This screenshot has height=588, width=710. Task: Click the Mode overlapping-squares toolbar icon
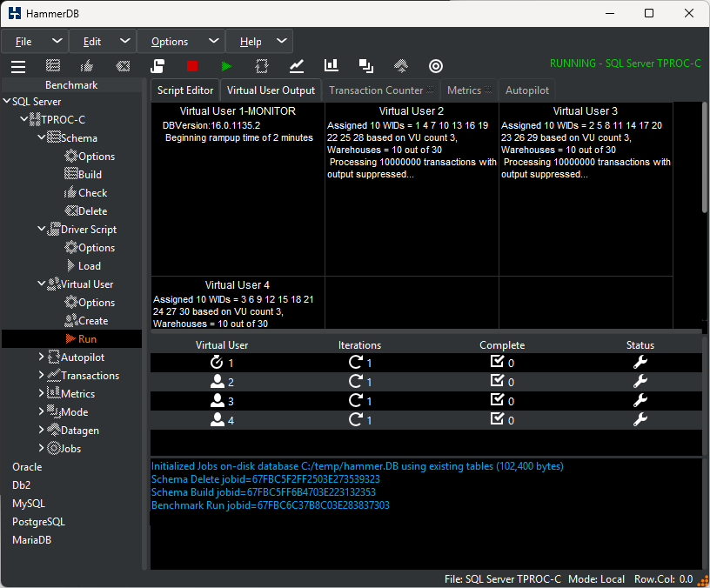click(365, 66)
